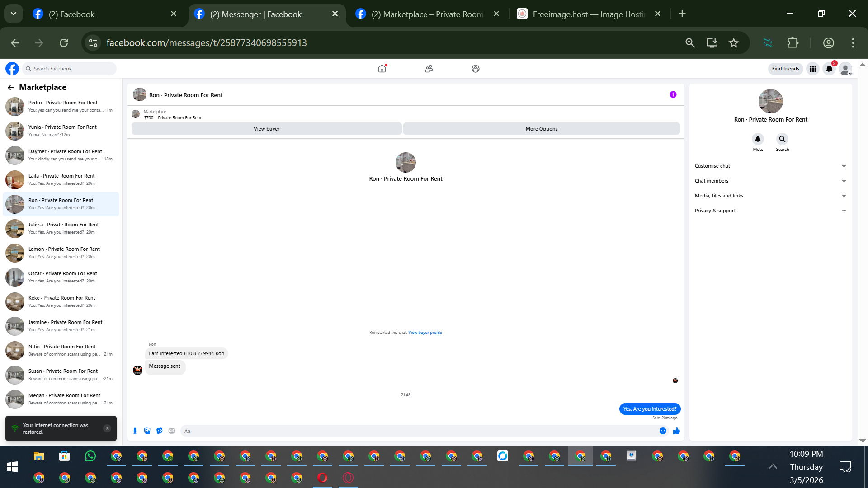Open WhatsApp from the taskbar
Viewport: 868px width, 488px height.
[90, 456]
